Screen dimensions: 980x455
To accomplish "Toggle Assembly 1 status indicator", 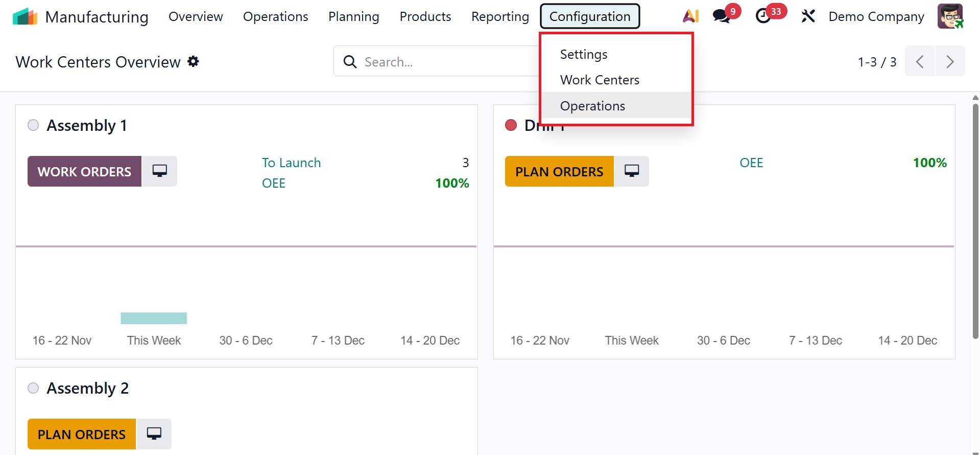I will coord(33,125).
